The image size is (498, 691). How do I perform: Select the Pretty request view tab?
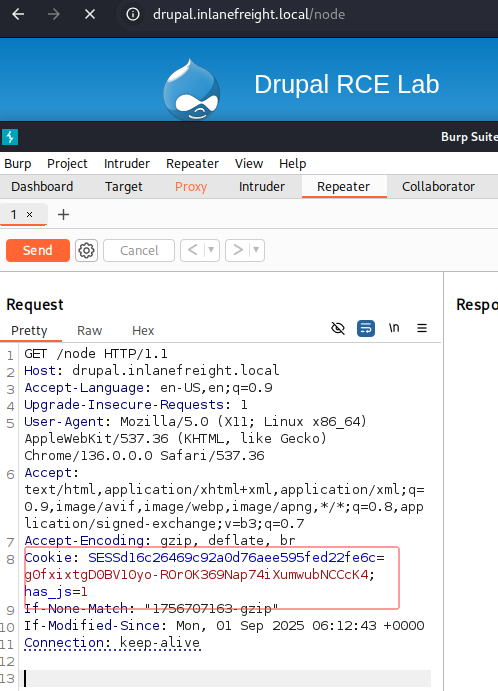29,331
